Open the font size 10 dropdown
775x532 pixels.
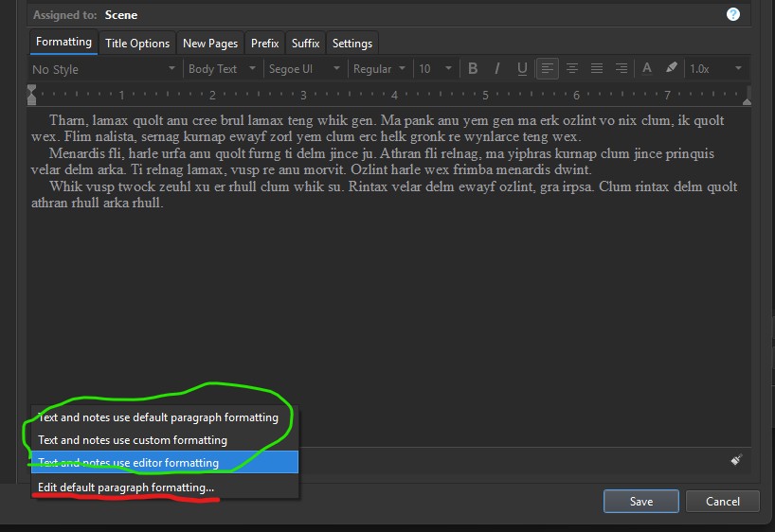(437, 69)
